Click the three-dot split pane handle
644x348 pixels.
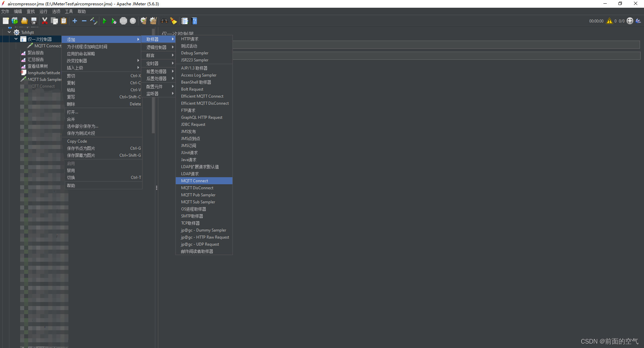click(x=157, y=188)
